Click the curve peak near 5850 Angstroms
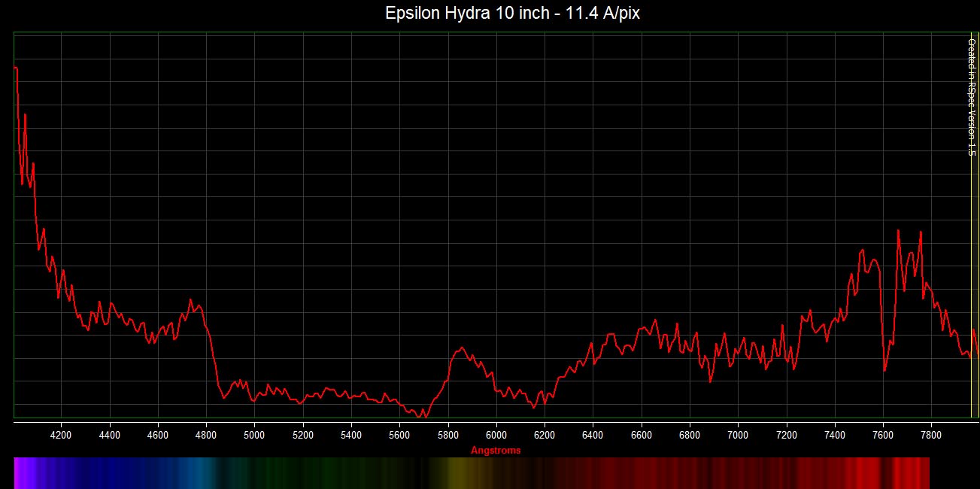This screenshot has width=980, height=489. coord(461,348)
